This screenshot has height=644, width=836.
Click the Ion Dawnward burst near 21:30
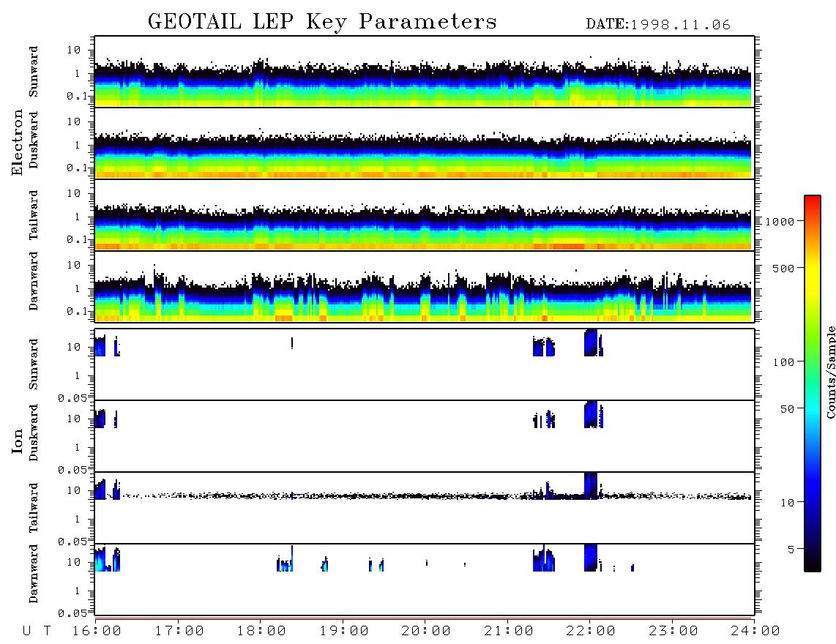(x=544, y=558)
